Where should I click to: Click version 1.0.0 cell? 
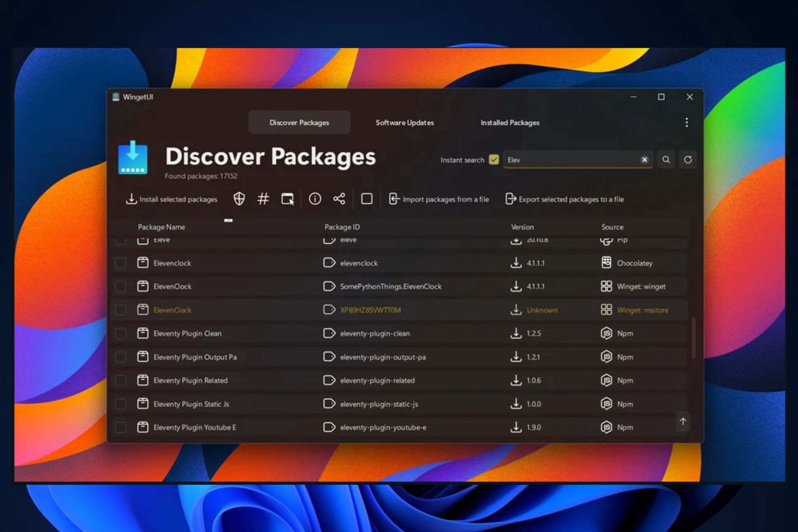[x=534, y=404]
